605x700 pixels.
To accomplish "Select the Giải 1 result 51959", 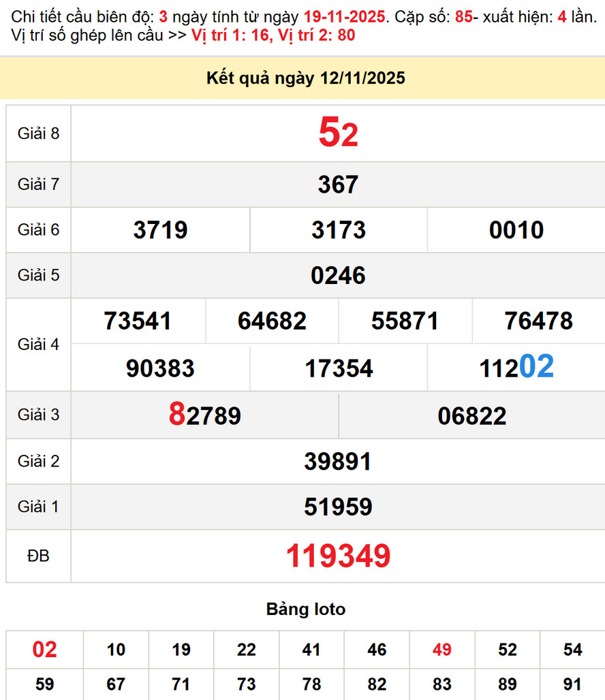I will tap(338, 507).
